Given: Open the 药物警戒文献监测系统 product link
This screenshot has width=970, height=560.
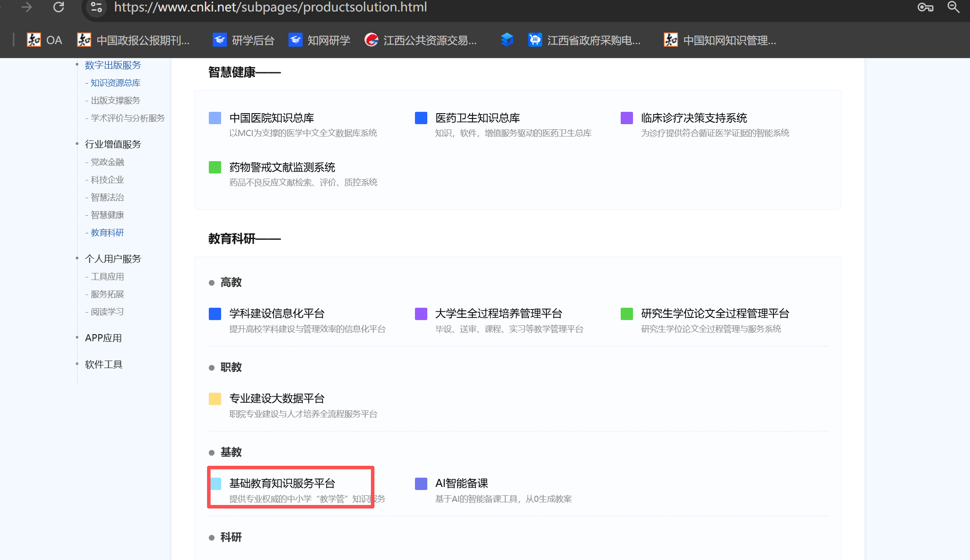Looking at the screenshot, I should [282, 167].
